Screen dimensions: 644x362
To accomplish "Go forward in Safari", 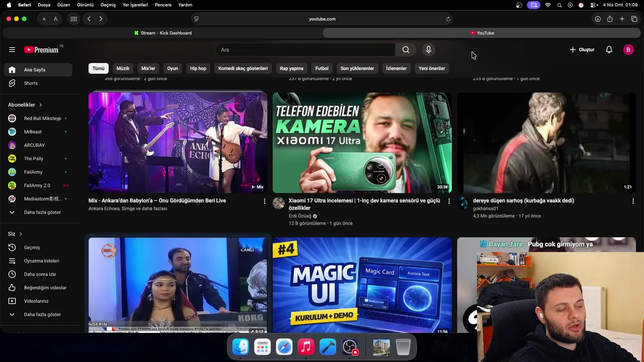I will point(101,19).
